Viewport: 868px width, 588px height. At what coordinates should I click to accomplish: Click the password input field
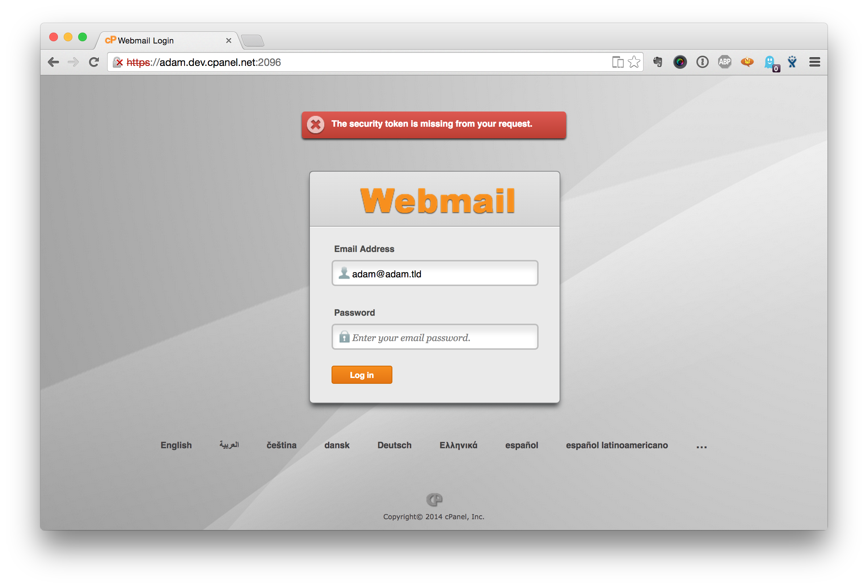(x=435, y=337)
